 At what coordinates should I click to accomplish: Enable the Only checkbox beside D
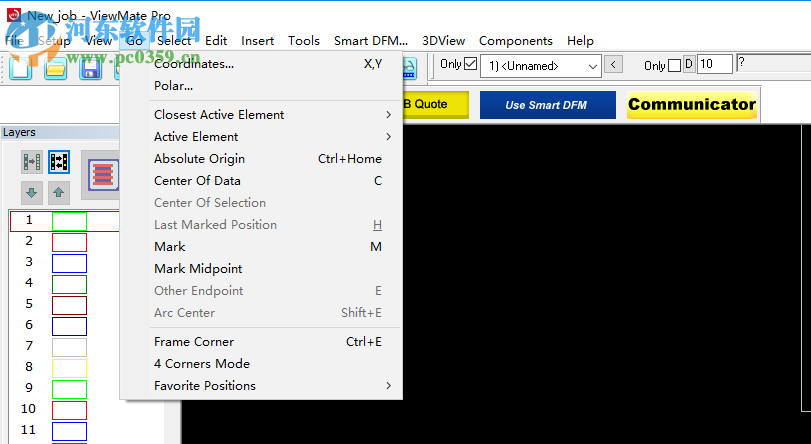tap(674, 66)
